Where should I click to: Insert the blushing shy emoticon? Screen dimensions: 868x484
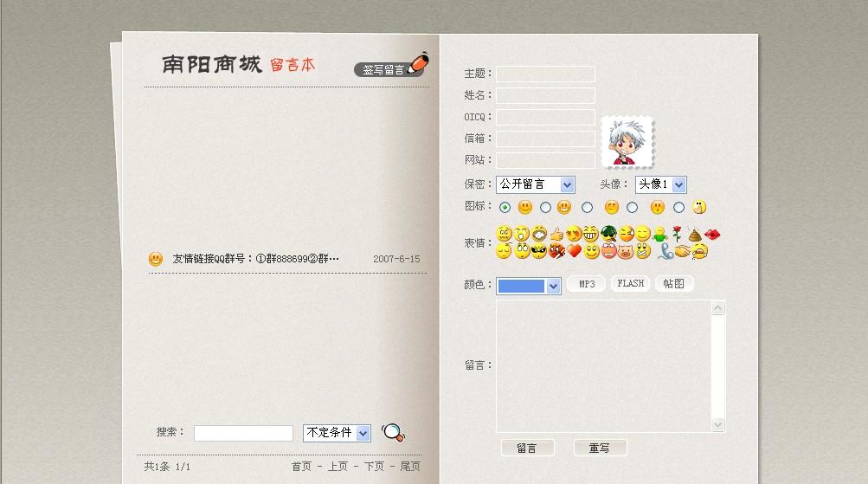[x=574, y=234]
